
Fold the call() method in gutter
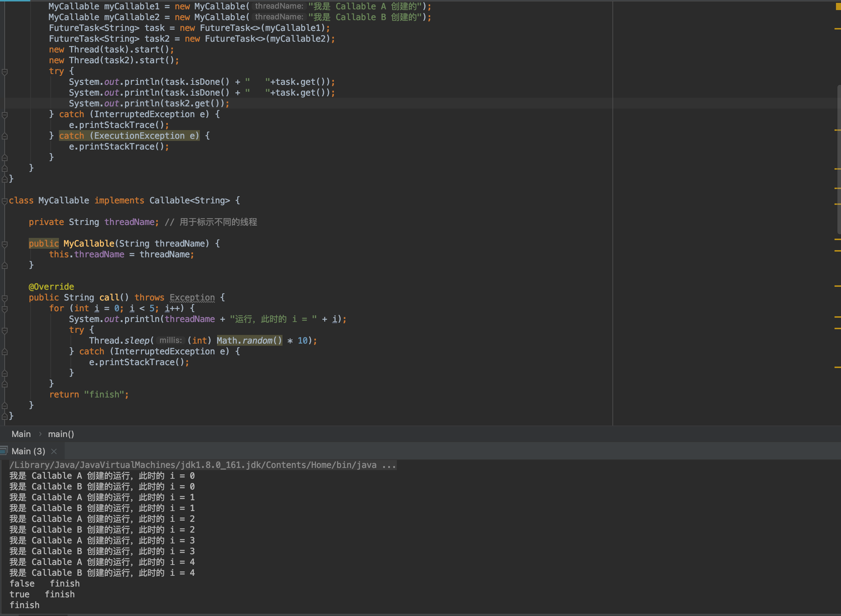point(5,298)
